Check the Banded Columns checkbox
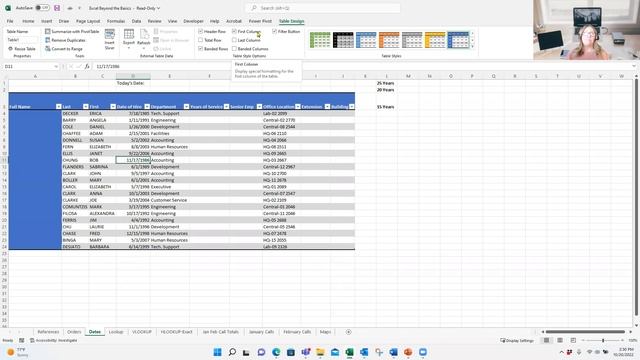Viewport: 640px width, 360px height. coord(234,49)
